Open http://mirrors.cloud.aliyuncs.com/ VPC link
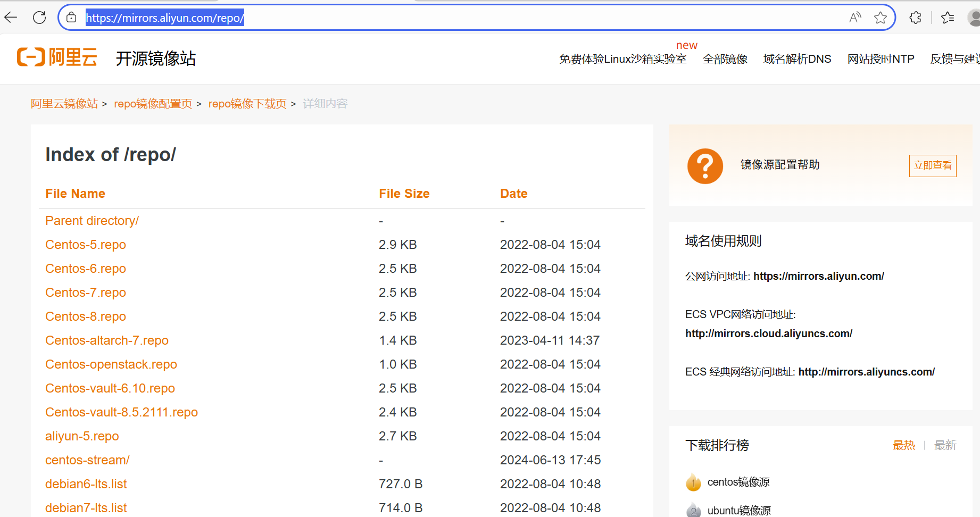980x517 pixels. tap(769, 333)
